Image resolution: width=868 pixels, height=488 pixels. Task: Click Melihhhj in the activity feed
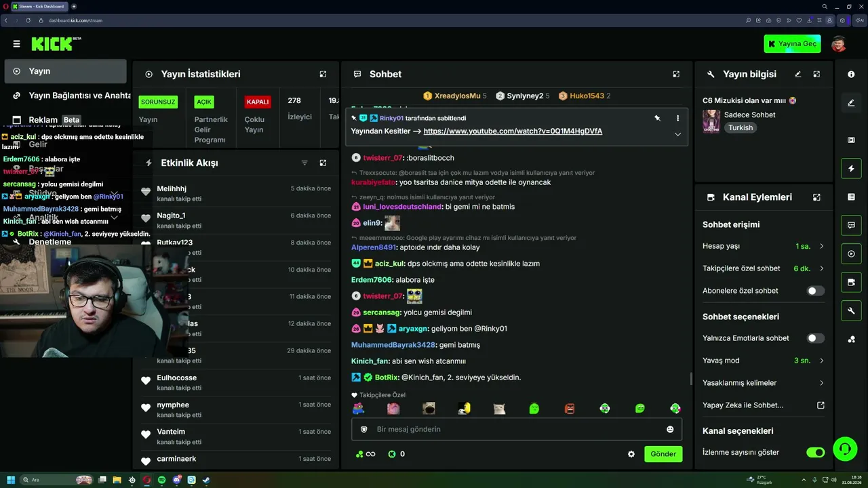click(x=172, y=188)
